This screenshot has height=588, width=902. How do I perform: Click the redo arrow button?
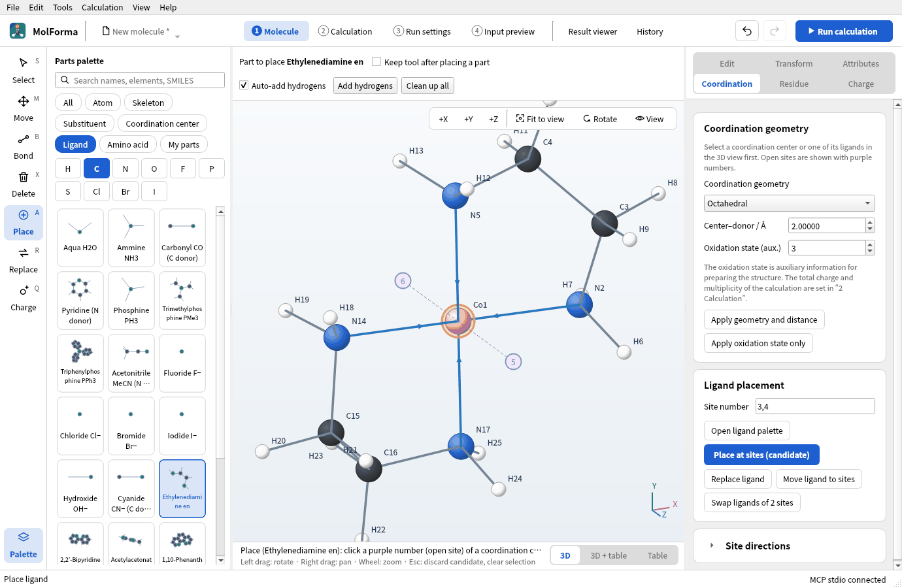[x=775, y=31]
